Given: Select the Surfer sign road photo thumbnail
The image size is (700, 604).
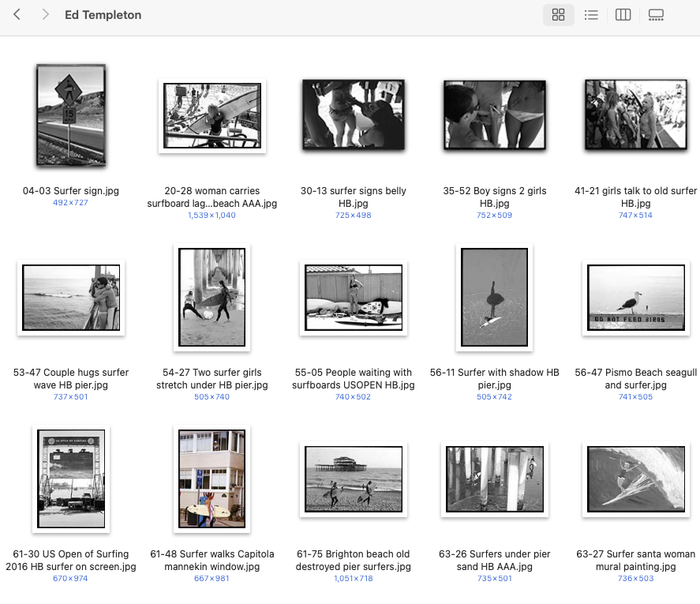Looking at the screenshot, I should click(x=71, y=115).
